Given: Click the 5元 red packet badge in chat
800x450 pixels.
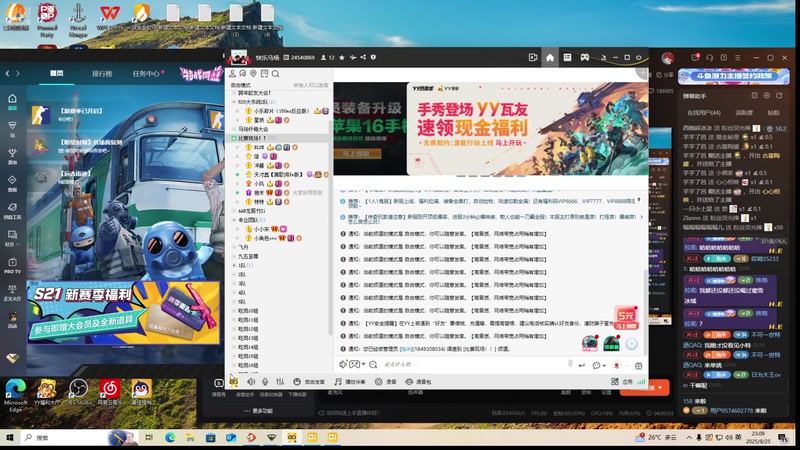Looking at the screenshot, I should click(x=626, y=318).
